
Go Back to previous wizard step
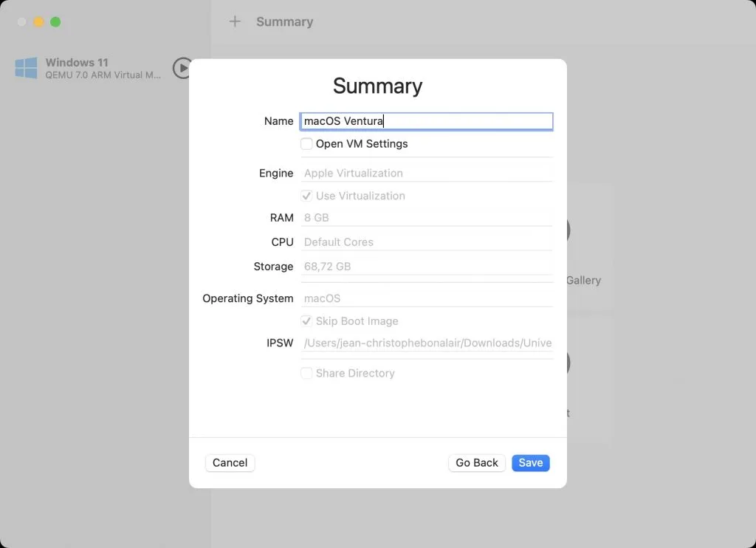pos(477,463)
